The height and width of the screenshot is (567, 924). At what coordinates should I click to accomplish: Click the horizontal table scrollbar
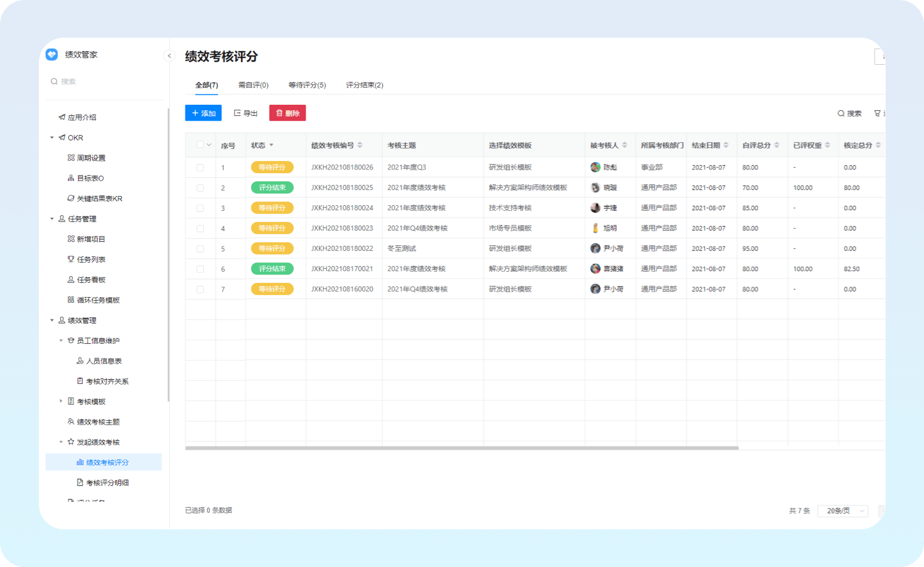461,448
